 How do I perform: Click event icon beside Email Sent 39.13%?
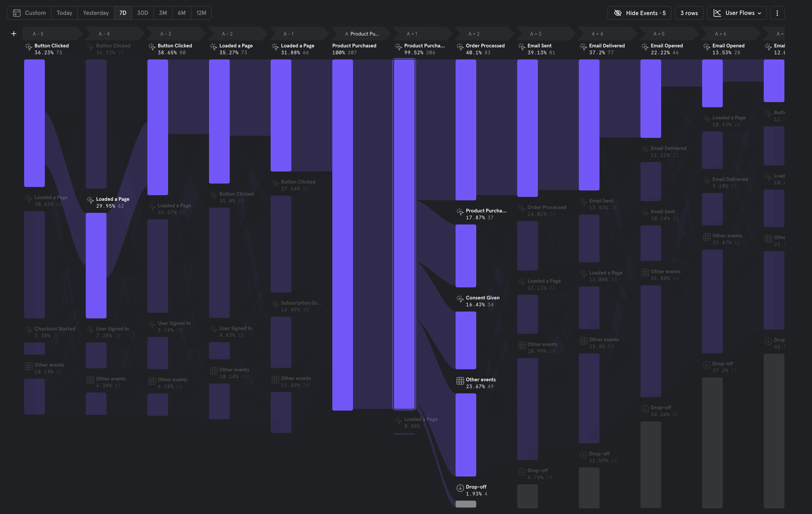[x=522, y=47]
